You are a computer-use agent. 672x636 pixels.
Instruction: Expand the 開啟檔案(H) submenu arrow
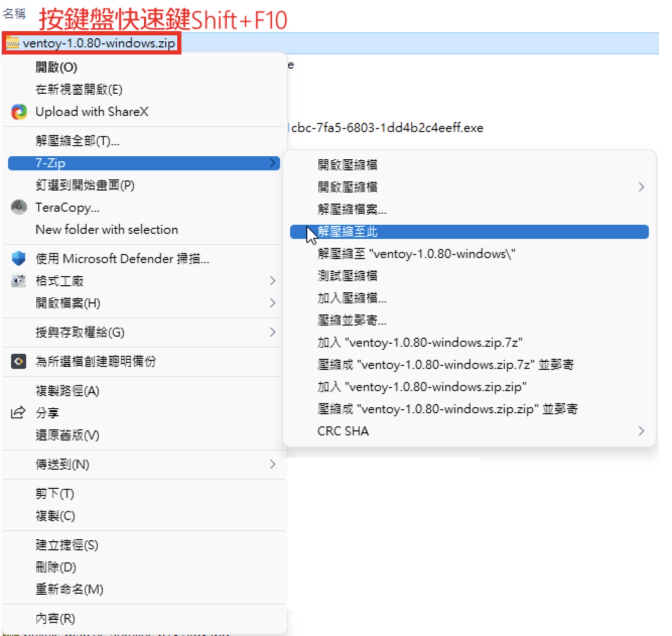tap(273, 303)
